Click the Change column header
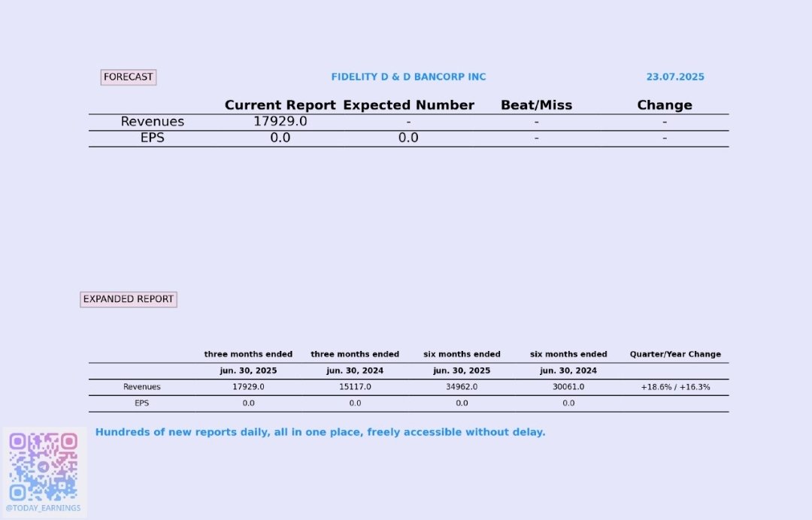 click(665, 105)
